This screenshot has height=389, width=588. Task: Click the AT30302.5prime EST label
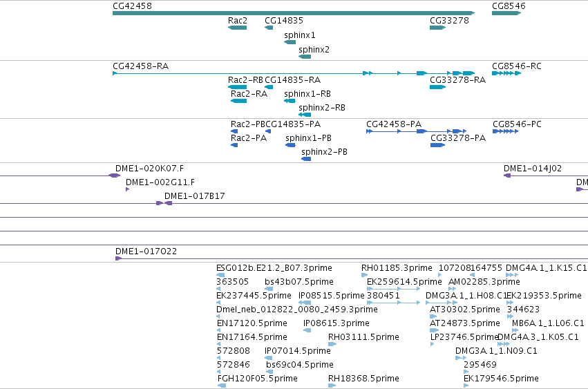point(465,310)
